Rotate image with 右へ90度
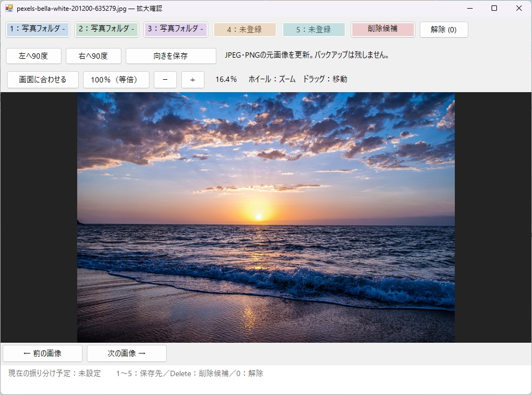Image resolution: width=532 pixels, height=395 pixels. pyautogui.click(x=93, y=56)
